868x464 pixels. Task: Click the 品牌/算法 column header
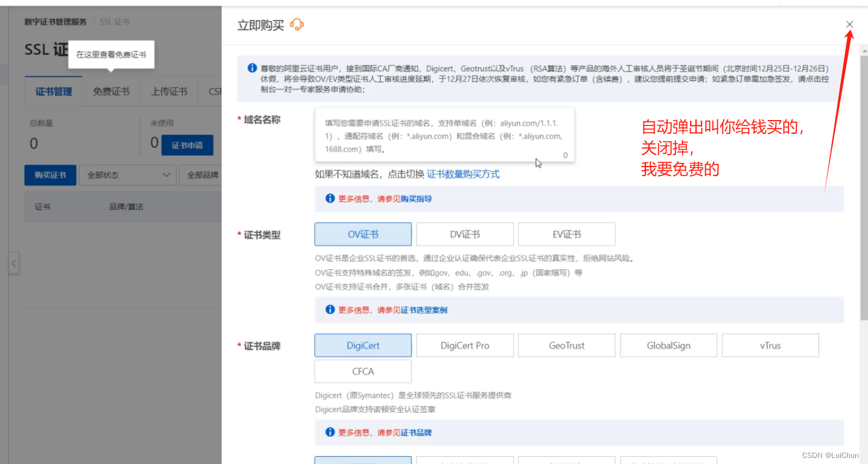click(x=126, y=207)
